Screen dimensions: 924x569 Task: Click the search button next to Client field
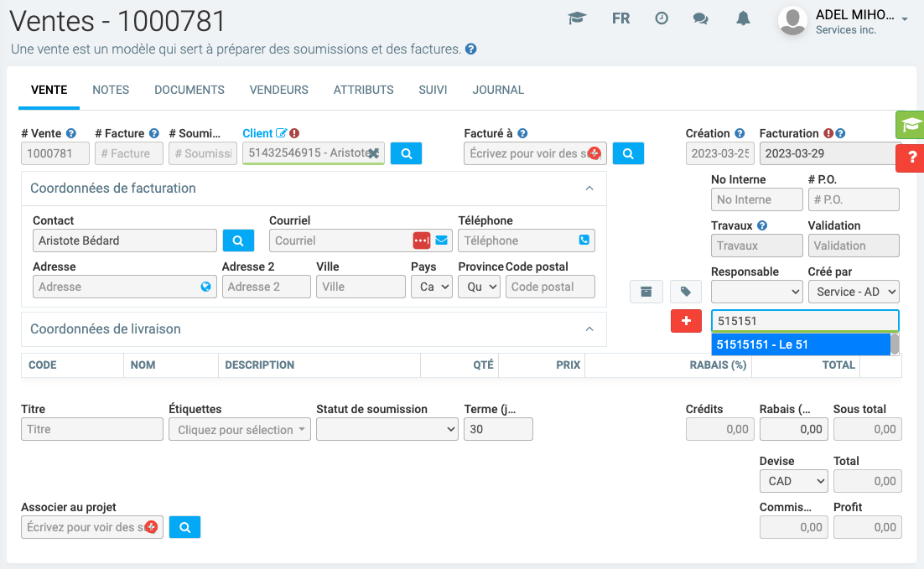tap(406, 153)
